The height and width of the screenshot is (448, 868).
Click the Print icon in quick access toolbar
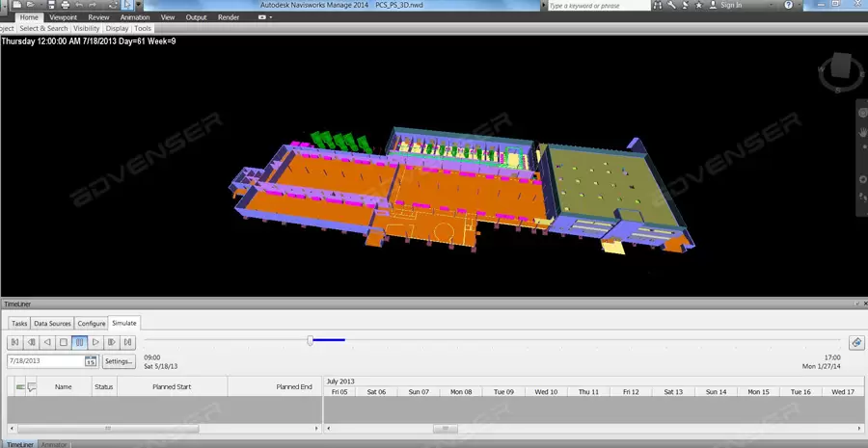[66, 5]
